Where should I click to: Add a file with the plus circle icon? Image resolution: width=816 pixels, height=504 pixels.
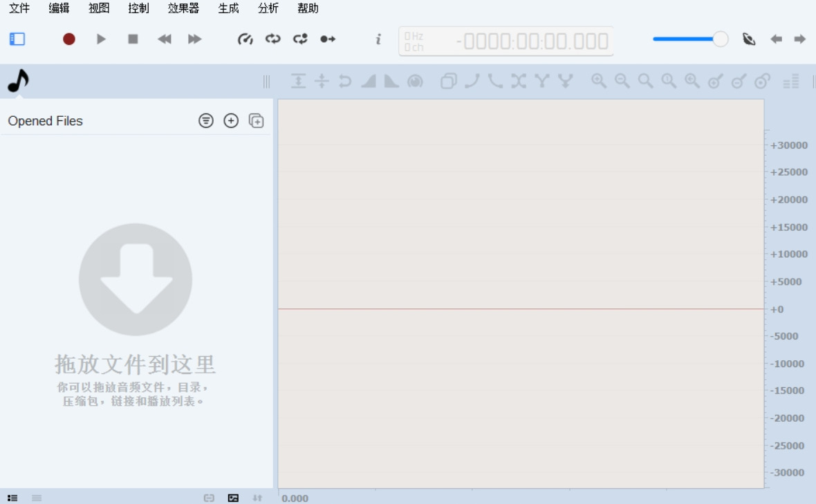point(231,121)
